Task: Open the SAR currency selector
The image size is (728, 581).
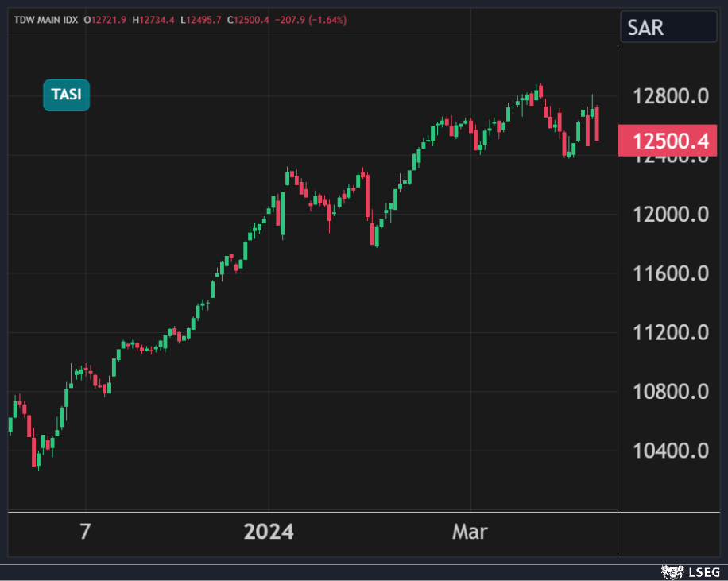Action: (x=668, y=28)
